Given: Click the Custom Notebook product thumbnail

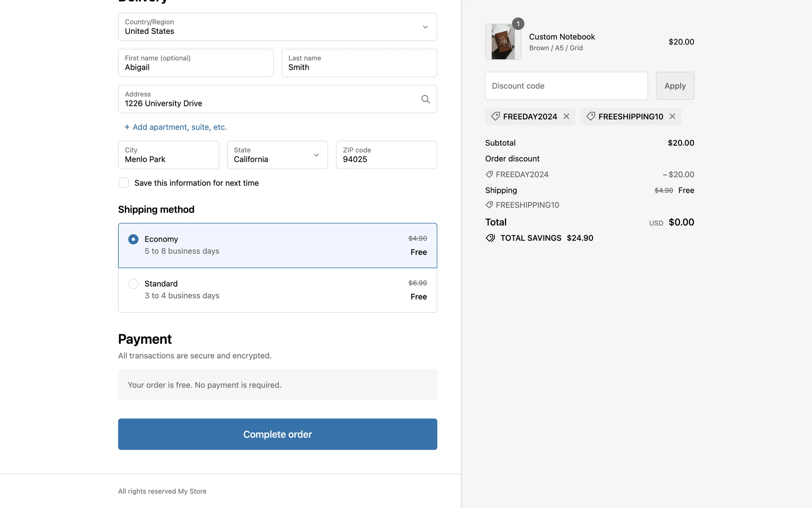Looking at the screenshot, I should pyautogui.click(x=503, y=42).
